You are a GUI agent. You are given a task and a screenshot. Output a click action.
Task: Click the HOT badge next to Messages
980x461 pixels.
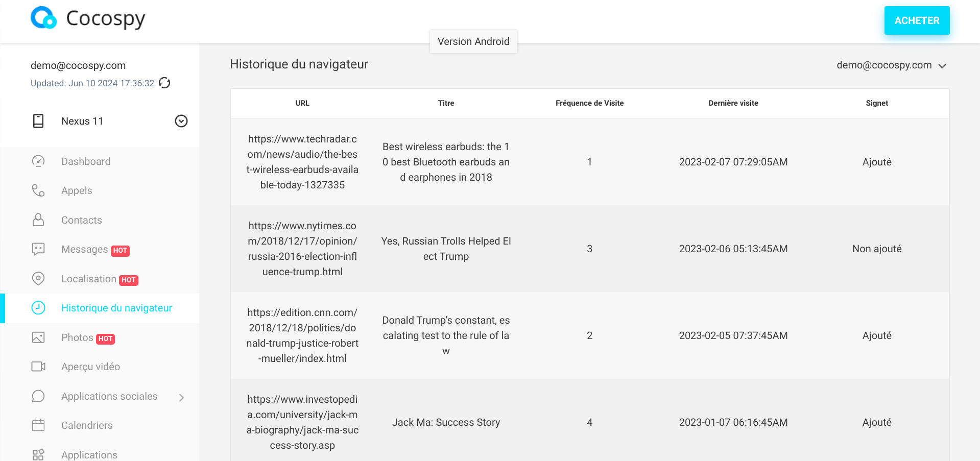click(120, 251)
